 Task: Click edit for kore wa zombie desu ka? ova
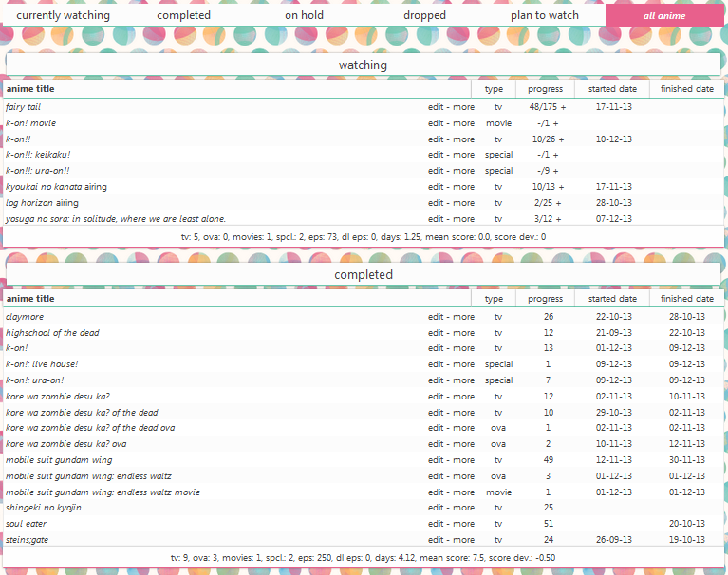(436, 444)
